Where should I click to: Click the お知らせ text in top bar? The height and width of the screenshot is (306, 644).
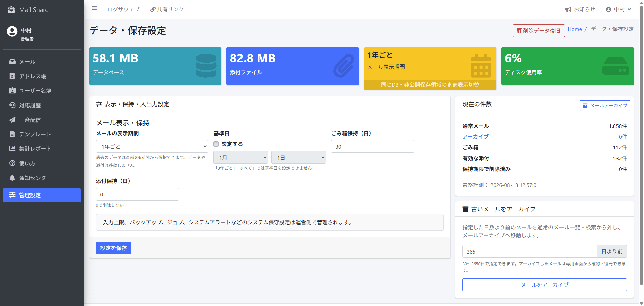point(584,9)
